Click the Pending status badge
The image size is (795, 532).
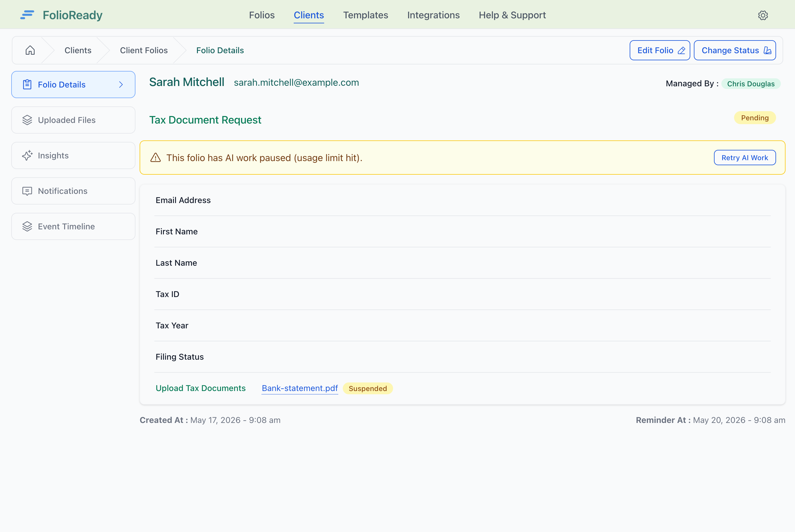point(754,118)
